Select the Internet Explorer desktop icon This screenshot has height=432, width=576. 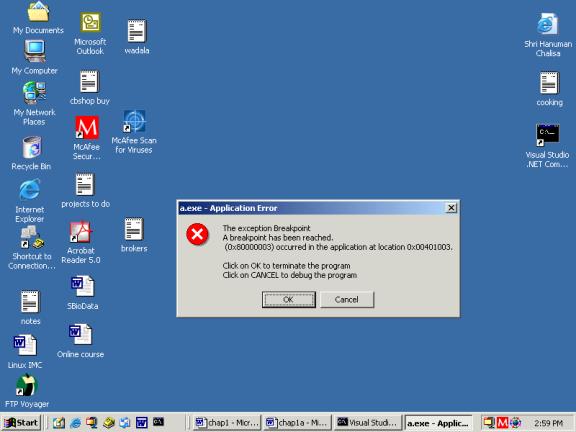[x=29, y=201]
